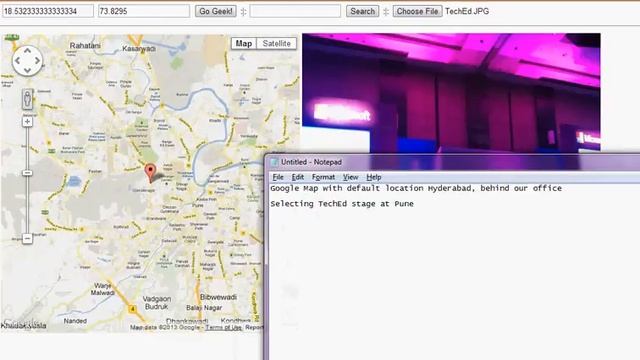Click the Go Geek! button
This screenshot has height=360, width=640.
tap(216, 11)
